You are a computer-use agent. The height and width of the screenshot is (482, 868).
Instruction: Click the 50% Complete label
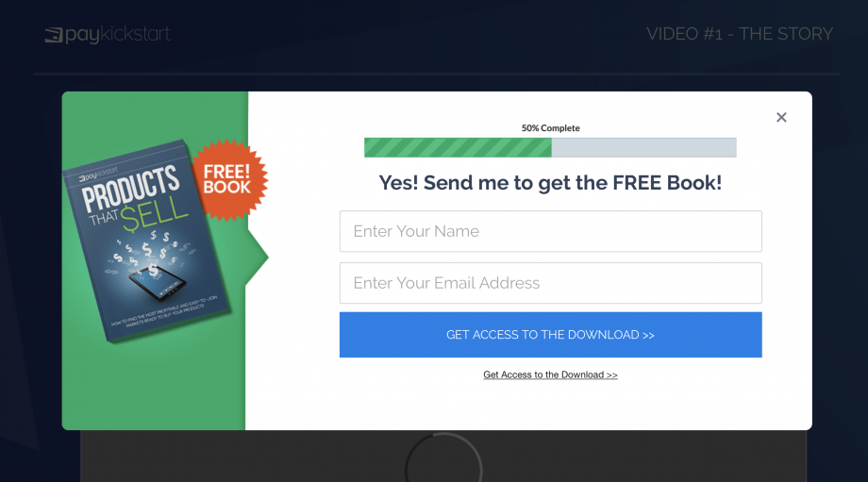pos(550,128)
